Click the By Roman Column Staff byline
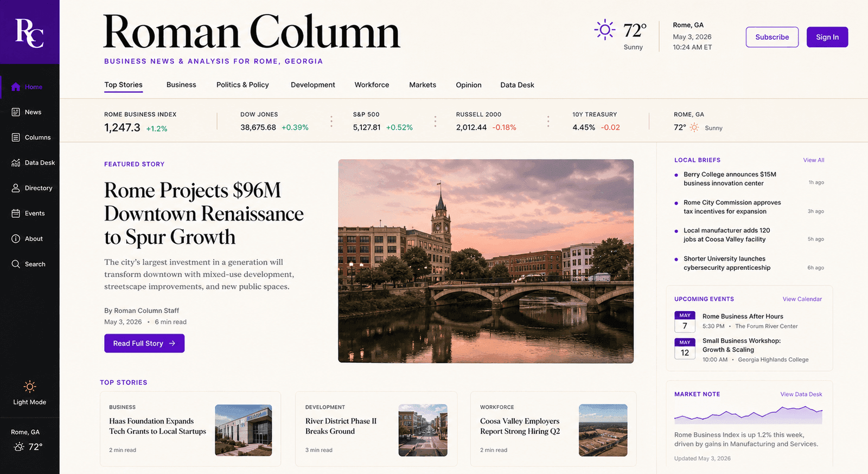The image size is (868, 474). pos(142,311)
